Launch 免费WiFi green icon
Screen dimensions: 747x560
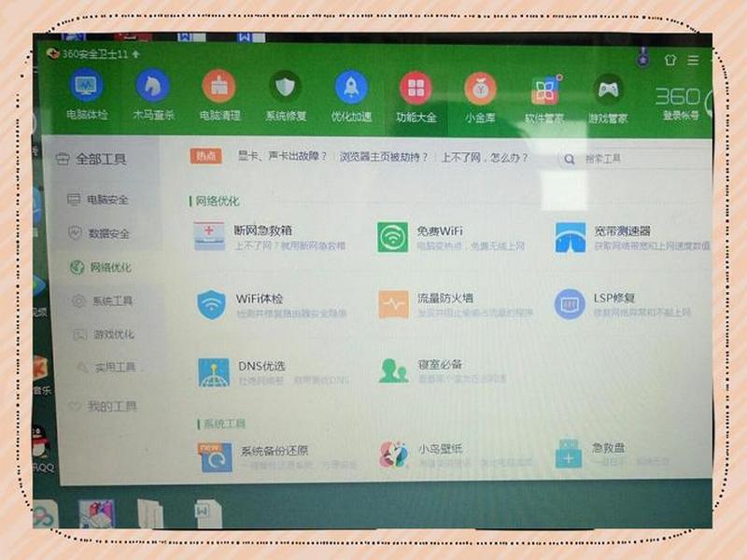(392, 237)
